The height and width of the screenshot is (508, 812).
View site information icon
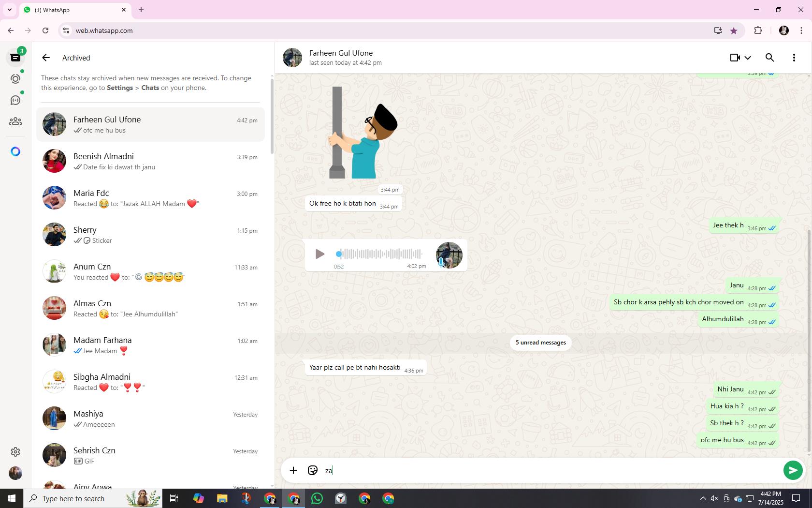point(67,30)
